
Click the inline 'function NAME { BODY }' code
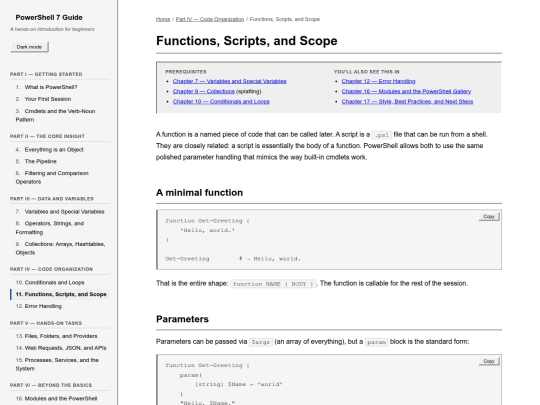tap(273, 284)
